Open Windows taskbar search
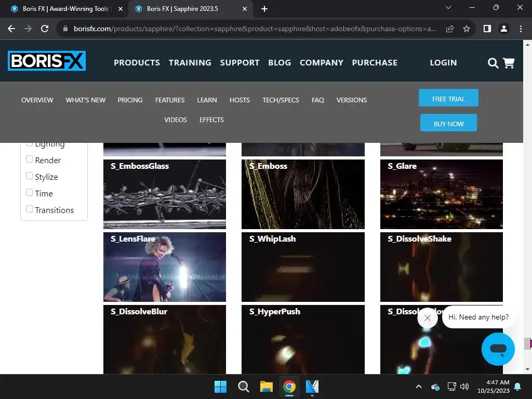This screenshot has height=399, width=532. coord(243,387)
